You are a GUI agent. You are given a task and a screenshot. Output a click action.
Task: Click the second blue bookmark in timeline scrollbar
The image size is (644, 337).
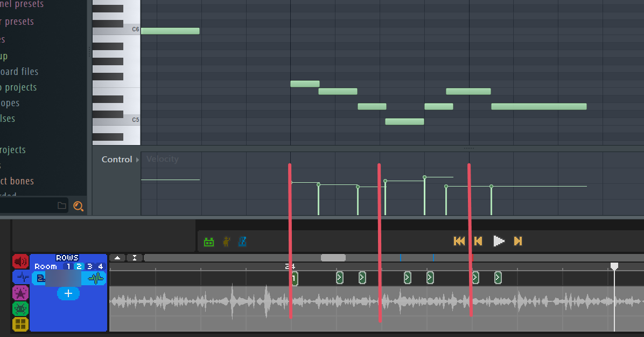433,258
